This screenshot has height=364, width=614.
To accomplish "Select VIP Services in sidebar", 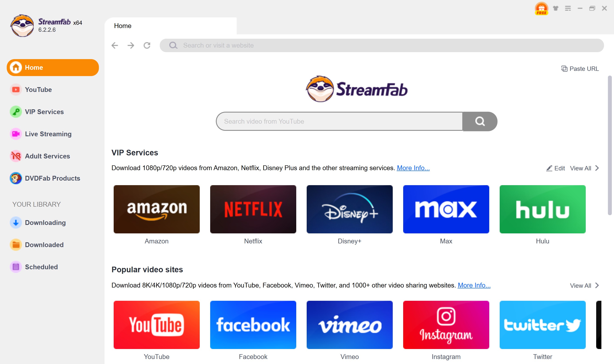I will click(53, 112).
